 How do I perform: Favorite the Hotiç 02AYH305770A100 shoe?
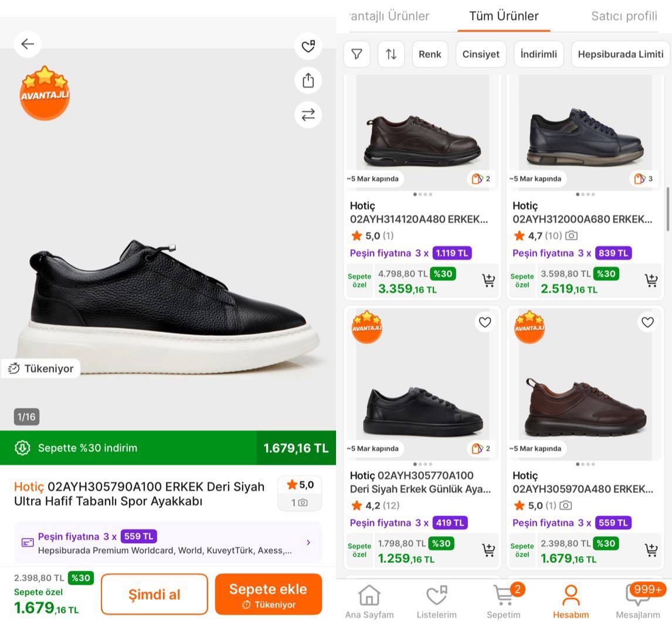coord(485,322)
